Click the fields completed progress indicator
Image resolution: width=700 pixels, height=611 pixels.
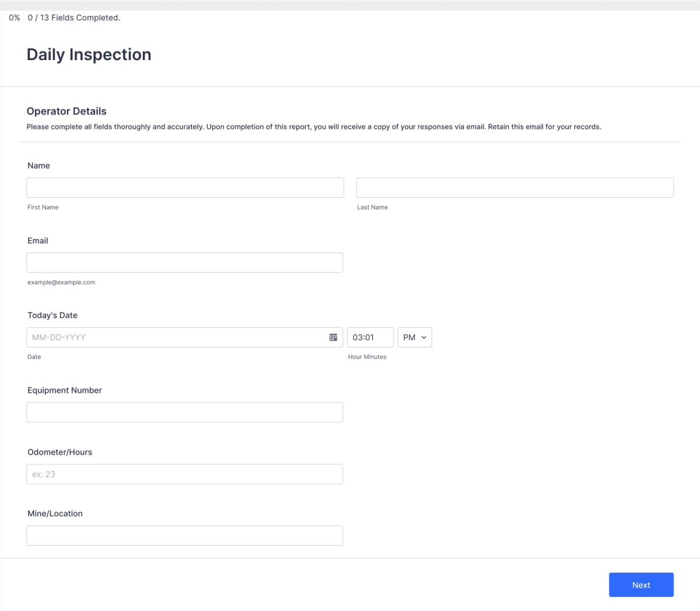(x=73, y=18)
